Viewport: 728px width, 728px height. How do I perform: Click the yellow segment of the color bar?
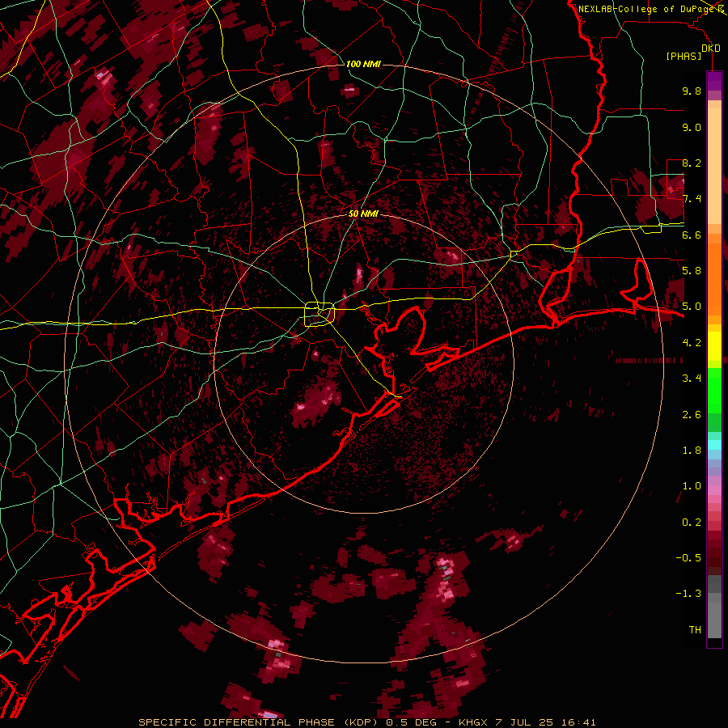click(x=714, y=346)
